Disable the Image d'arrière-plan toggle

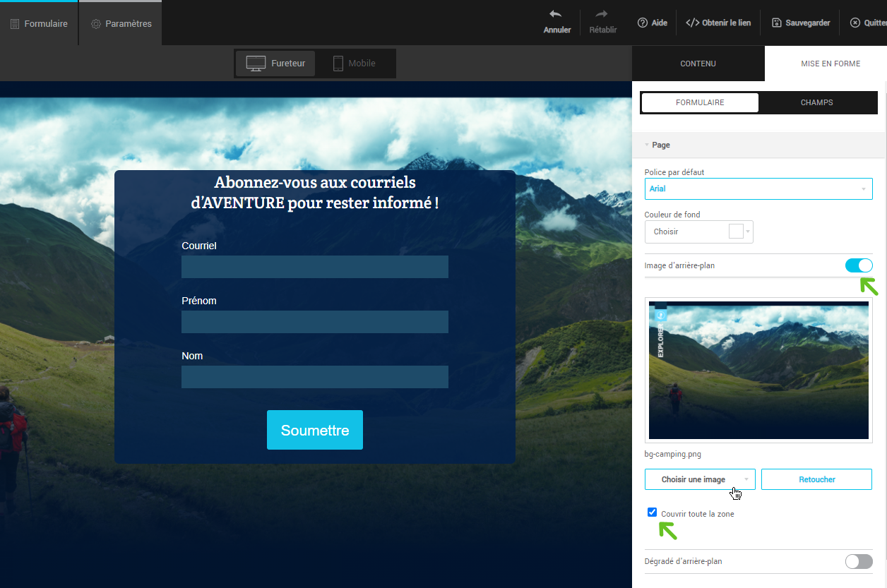[x=859, y=265]
